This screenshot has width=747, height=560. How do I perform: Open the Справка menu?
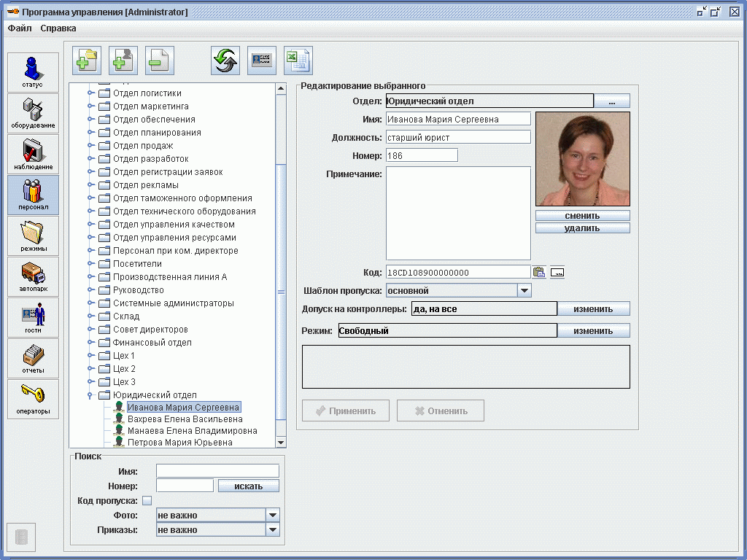click(x=58, y=28)
